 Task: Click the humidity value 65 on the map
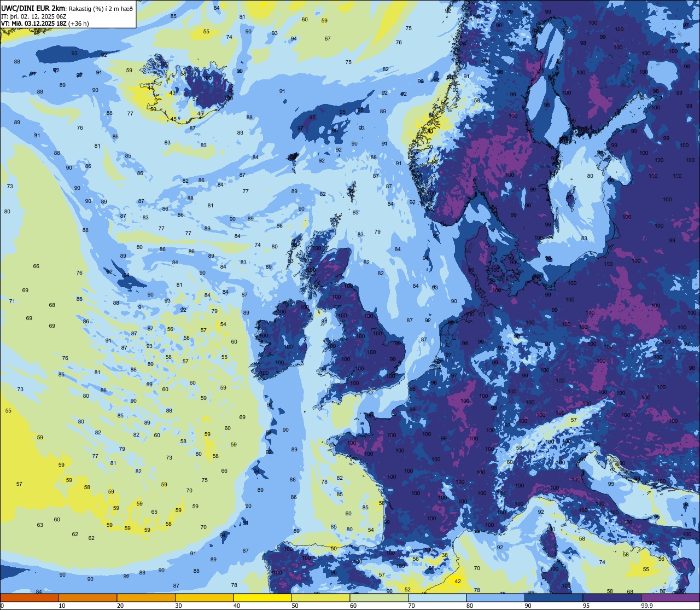point(154,512)
